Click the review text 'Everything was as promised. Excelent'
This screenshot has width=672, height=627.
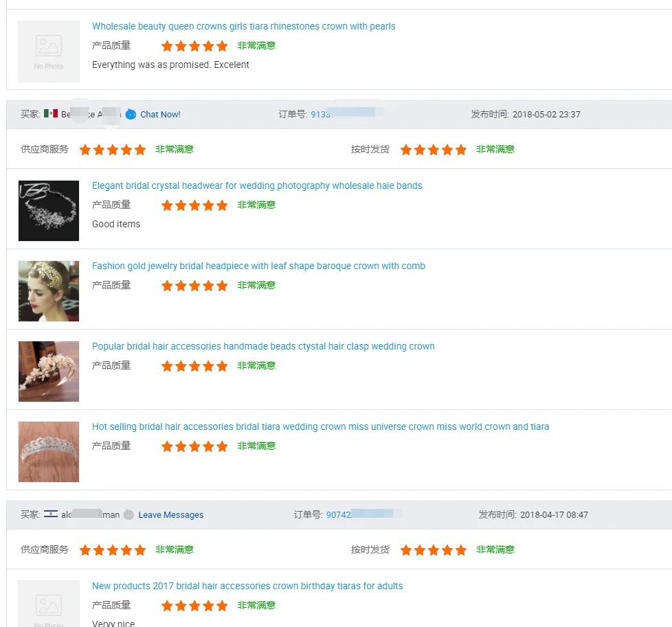[x=170, y=65]
